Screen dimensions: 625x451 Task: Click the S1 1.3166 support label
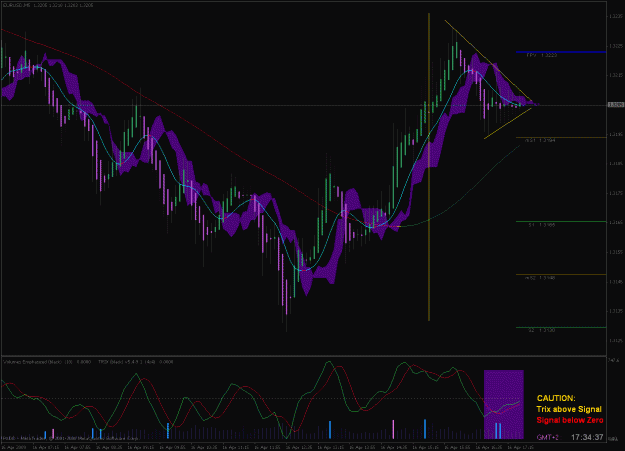pyautogui.click(x=542, y=225)
